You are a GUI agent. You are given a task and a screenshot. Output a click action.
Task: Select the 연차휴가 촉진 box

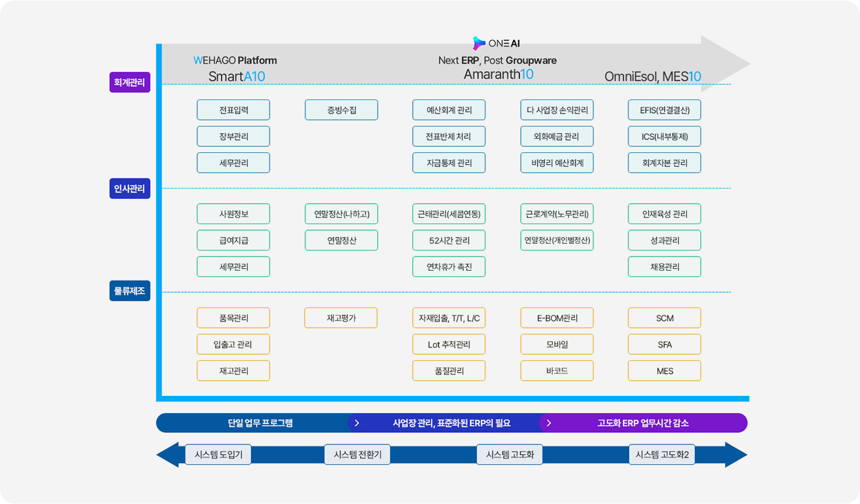coord(449,266)
